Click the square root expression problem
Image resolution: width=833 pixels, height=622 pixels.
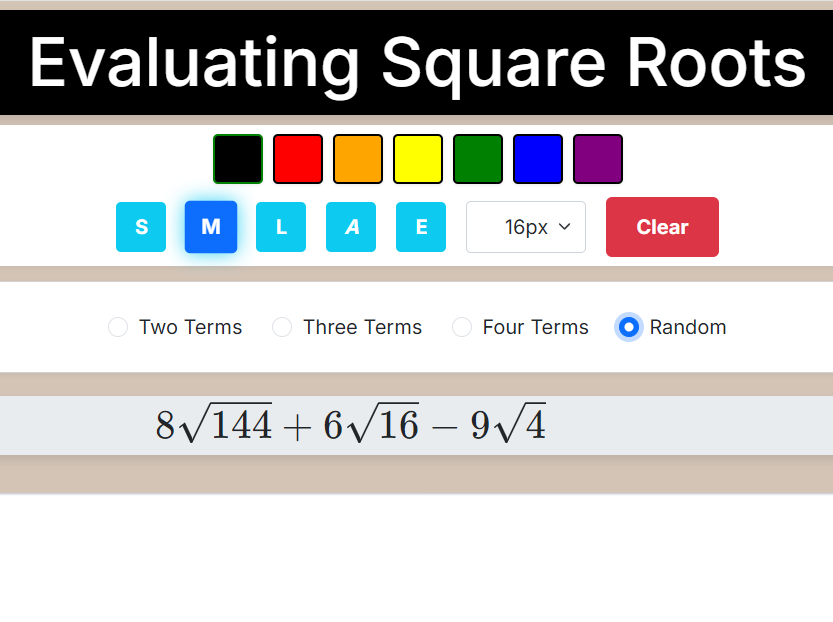[350, 425]
